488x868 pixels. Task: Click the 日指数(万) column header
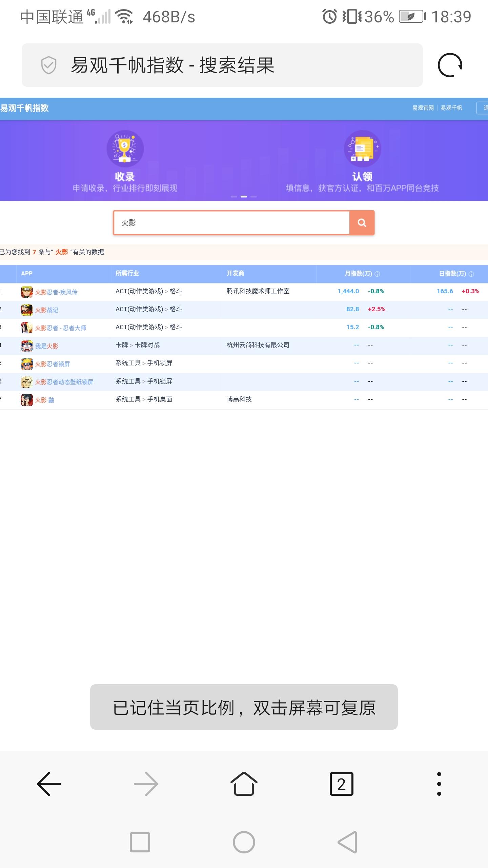(x=452, y=274)
